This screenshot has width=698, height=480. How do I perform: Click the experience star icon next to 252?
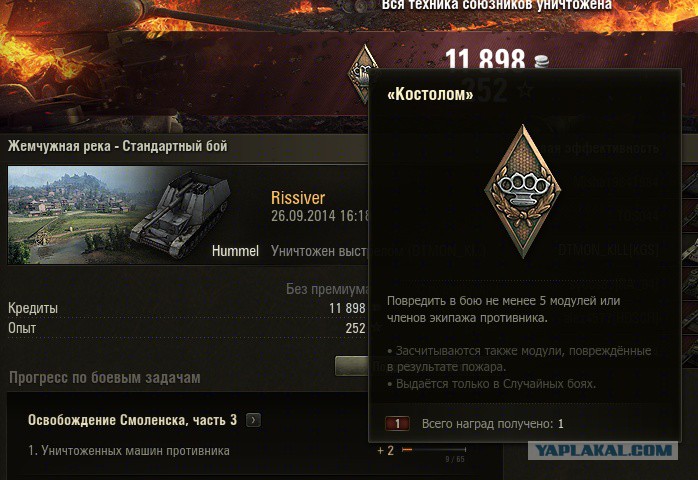tap(526, 90)
